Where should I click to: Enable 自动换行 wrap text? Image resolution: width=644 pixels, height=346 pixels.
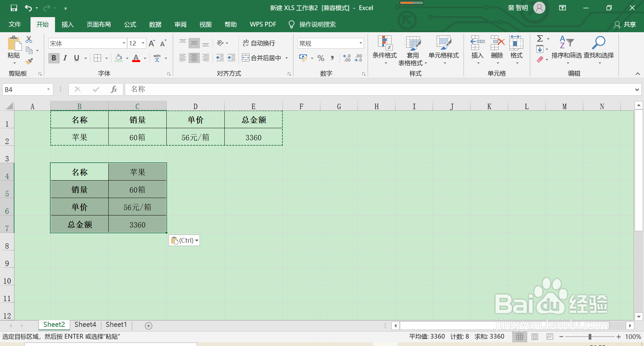coord(259,43)
